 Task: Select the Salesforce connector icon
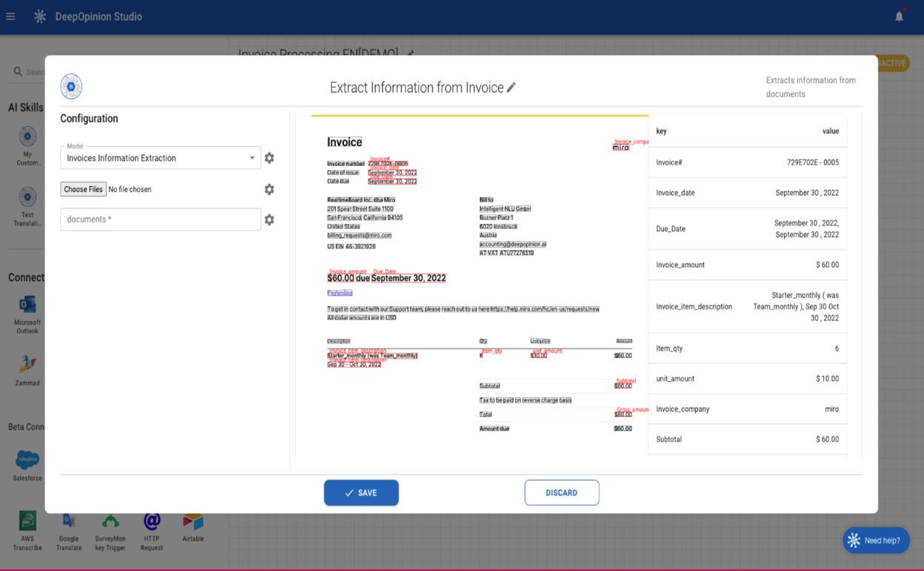27,460
